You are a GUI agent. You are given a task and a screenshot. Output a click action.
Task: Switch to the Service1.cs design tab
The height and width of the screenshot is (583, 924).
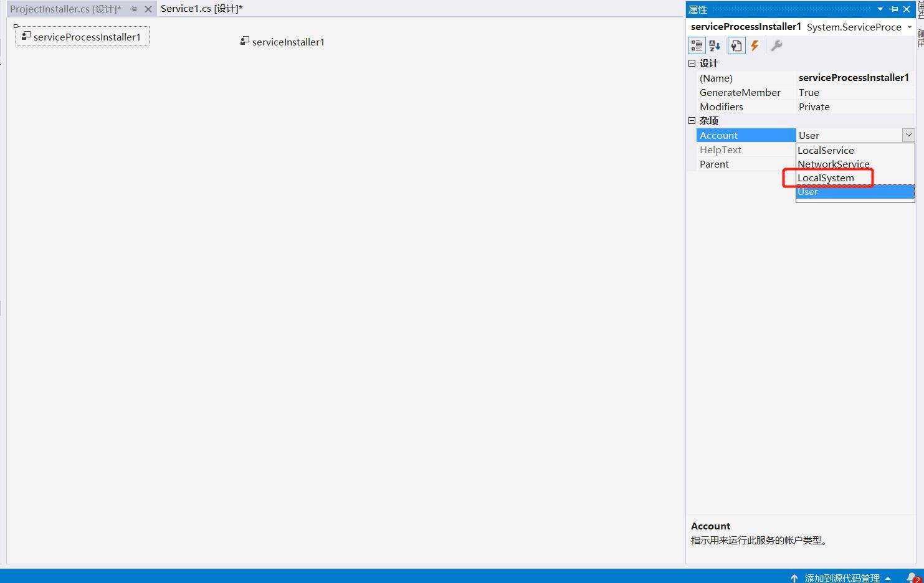click(201, 9)
